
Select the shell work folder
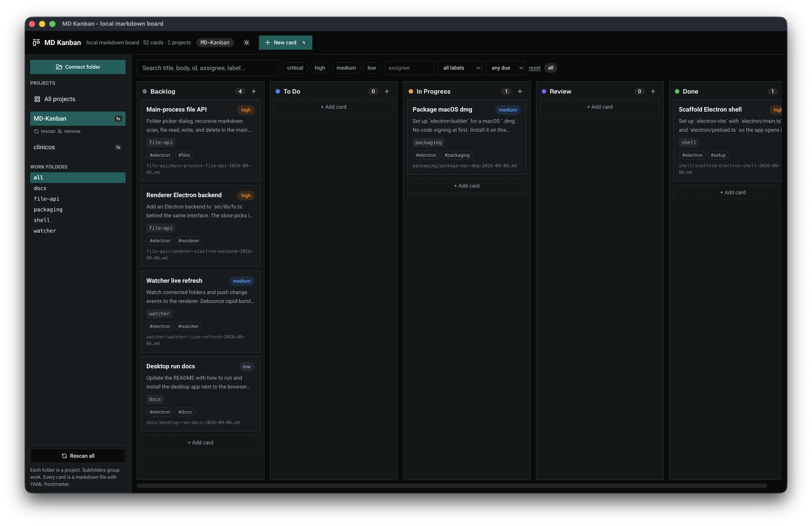(x=78, y=220)
